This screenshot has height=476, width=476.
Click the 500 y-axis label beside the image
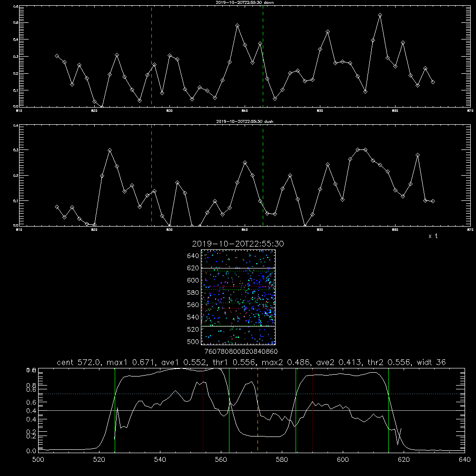click(x=193, y=342)
